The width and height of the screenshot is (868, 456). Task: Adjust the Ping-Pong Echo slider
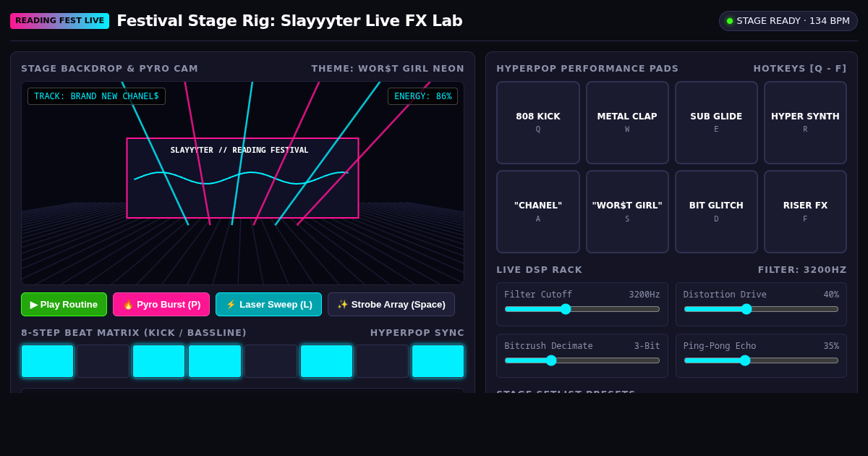click(761, 360)
